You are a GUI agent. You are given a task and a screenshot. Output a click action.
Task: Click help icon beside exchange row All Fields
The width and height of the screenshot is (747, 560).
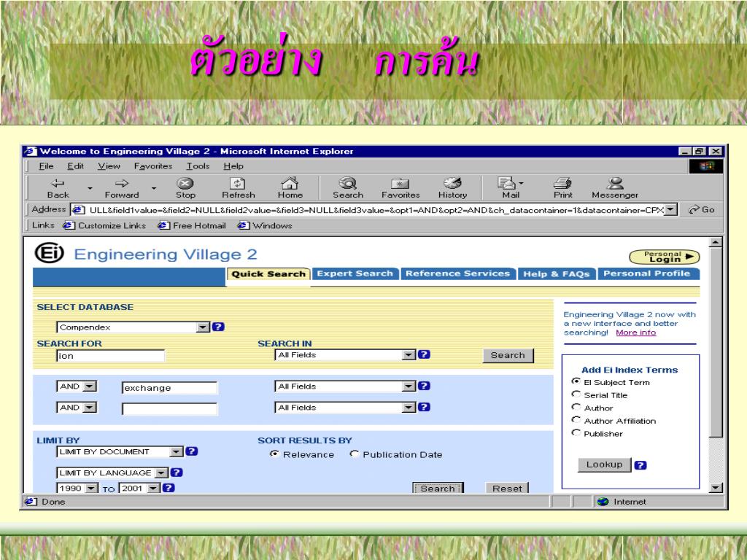tap(424, 386)
